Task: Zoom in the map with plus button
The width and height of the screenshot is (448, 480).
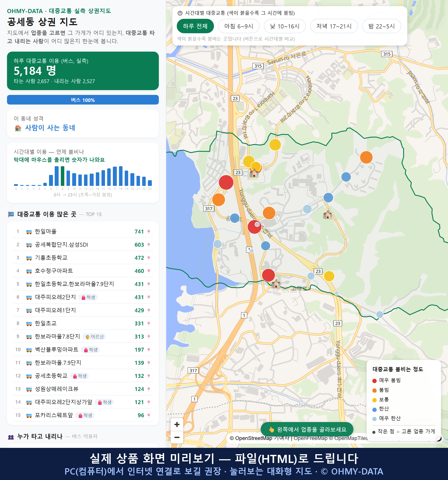Action: click(177, 424)
